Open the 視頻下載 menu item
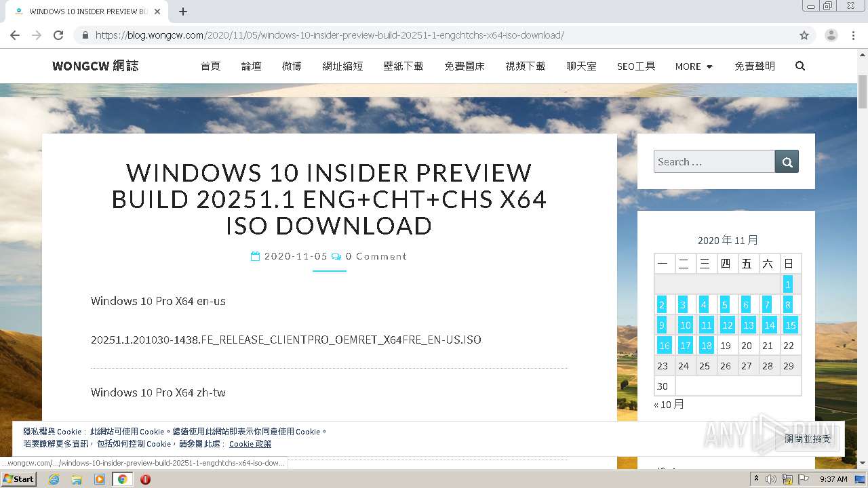Screen dimensions: 868x488 [x=526, y=66]
